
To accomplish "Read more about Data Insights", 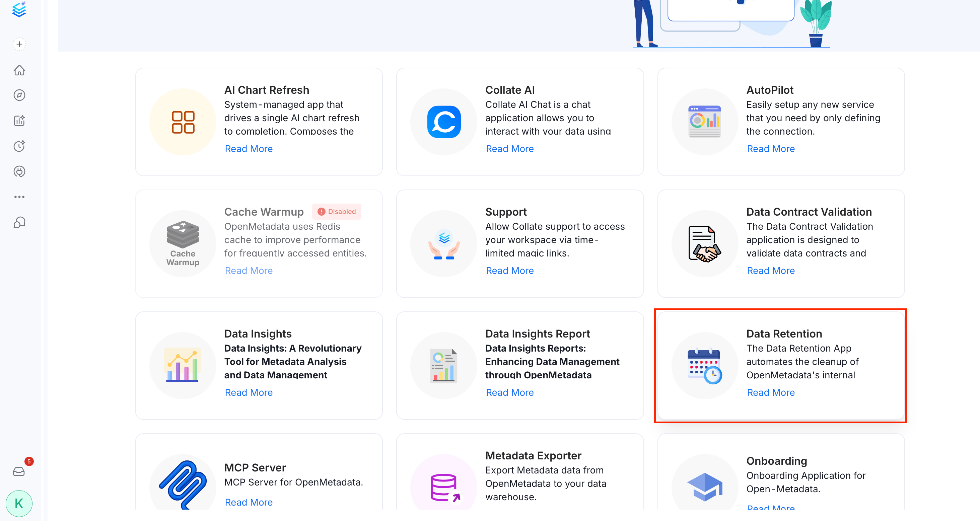I will coord(249,392).
